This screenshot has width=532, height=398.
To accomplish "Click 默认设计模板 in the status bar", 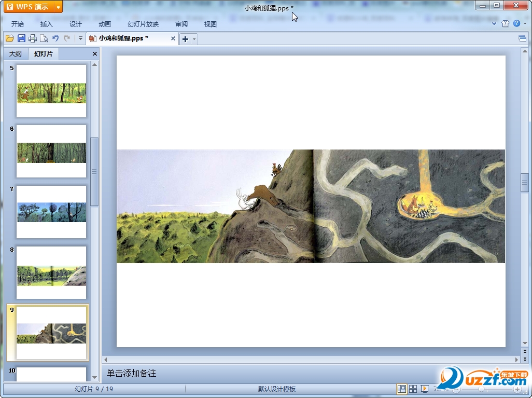I will [x=277, y=389].
